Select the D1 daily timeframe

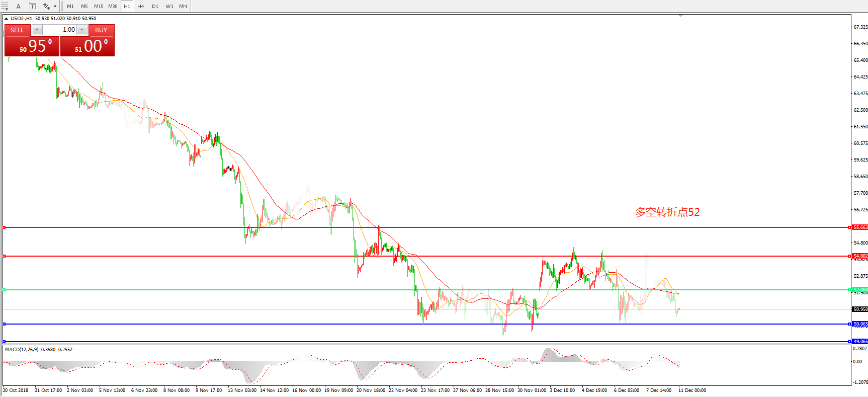(155, 6)
